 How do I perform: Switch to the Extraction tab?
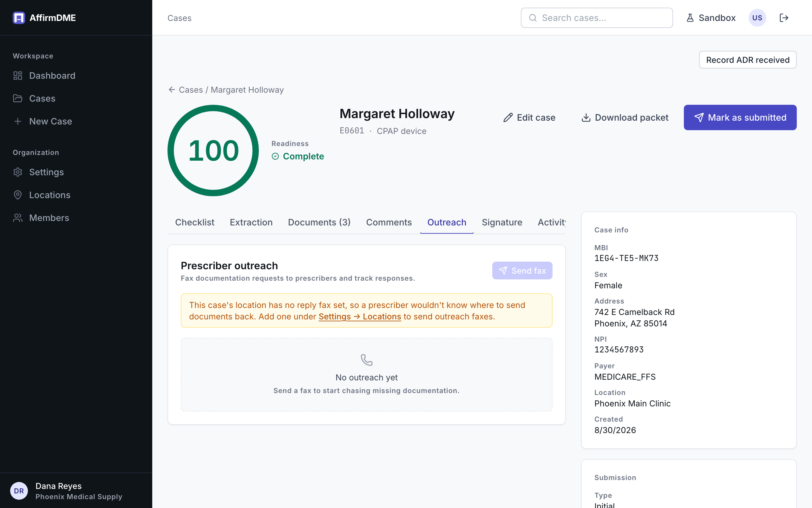[x=251, y=223]
